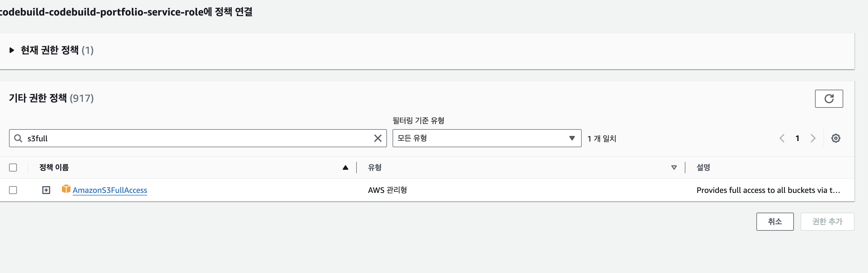
Task: Click the 권한 추가 button
Action: [x=827, y=221]
